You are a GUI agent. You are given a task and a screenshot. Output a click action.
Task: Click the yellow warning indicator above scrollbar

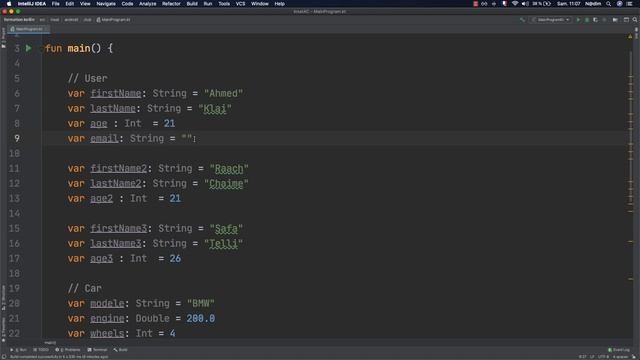(630, 36)
